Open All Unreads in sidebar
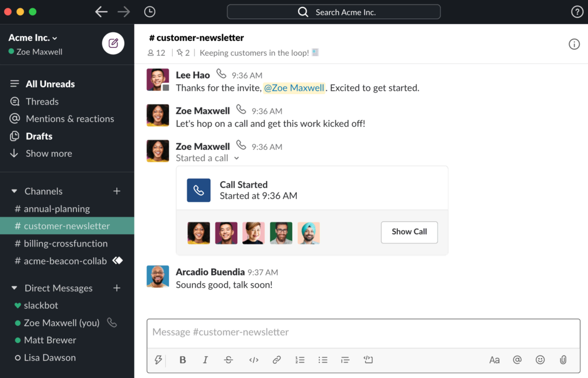The image size is (588, 378). point(50,84)
